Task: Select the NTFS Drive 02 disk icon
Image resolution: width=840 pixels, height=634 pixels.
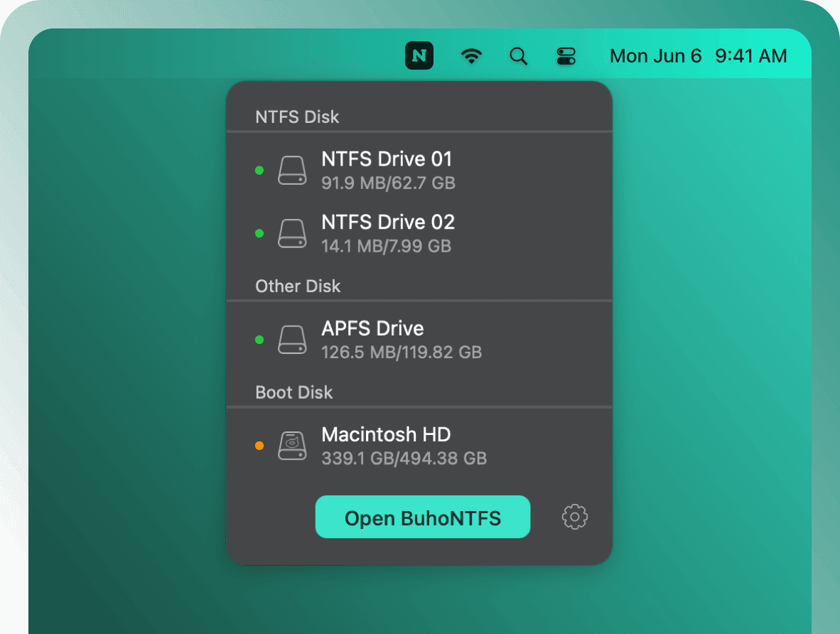Action: pyautogui.click(x=292, y=232)
